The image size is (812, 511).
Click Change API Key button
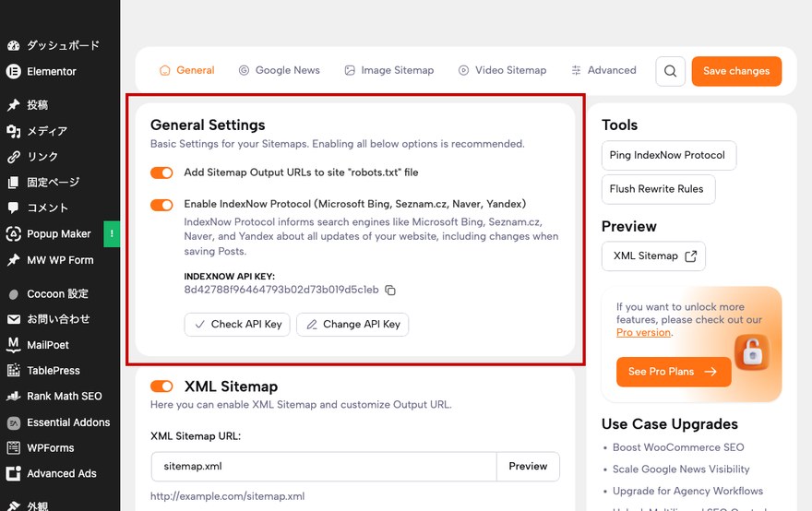click(352, 325)
